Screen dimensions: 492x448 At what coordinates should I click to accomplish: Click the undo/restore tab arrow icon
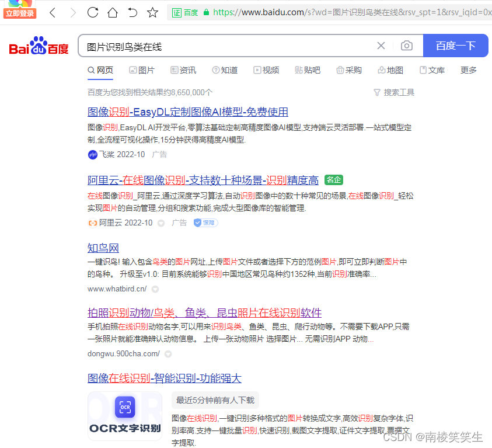coord(132,12)
